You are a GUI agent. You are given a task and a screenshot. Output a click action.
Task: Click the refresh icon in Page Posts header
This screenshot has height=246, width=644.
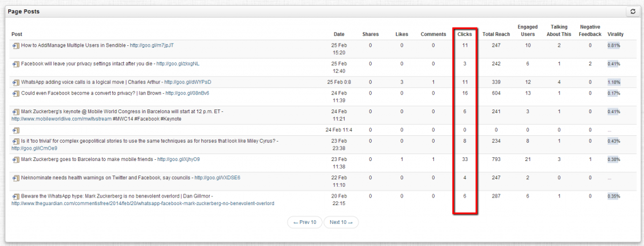pos(633,12)
